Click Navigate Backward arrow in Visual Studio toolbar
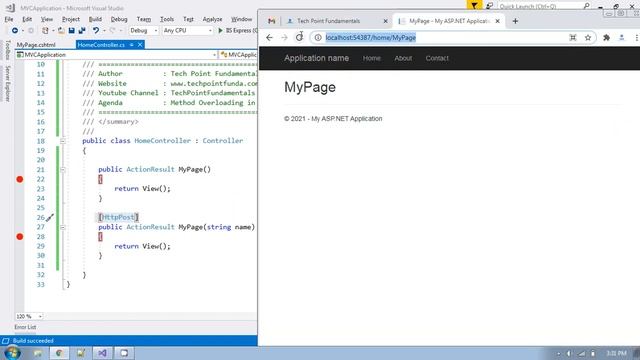 15,31
